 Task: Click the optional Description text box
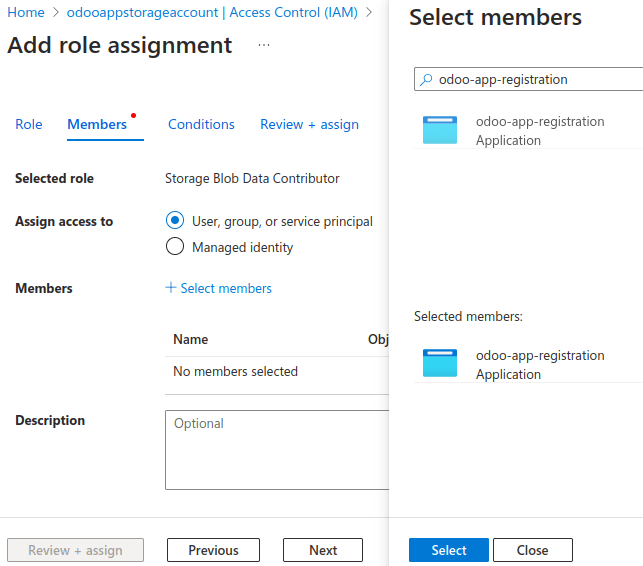click(x=276, y=450)
